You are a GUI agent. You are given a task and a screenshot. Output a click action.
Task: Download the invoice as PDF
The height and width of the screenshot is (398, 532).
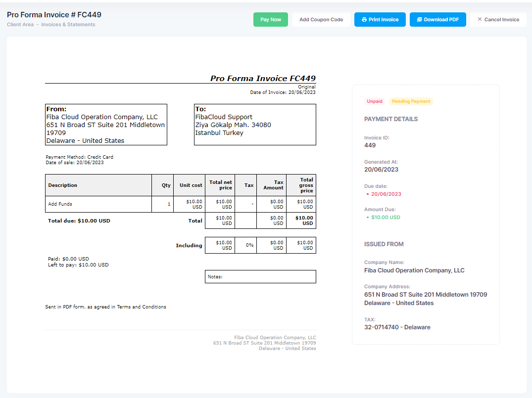pos(437,20)
